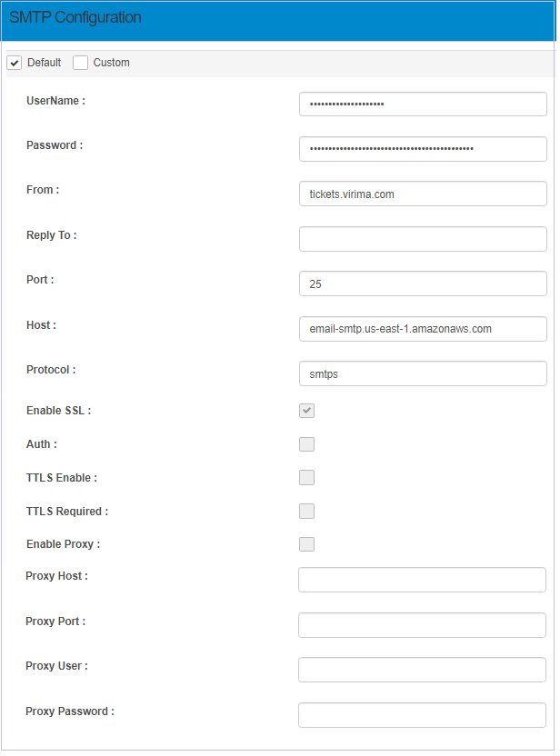560x756 pixels.
Task: Select the Proxy Port input field
Action: point(422,625)
